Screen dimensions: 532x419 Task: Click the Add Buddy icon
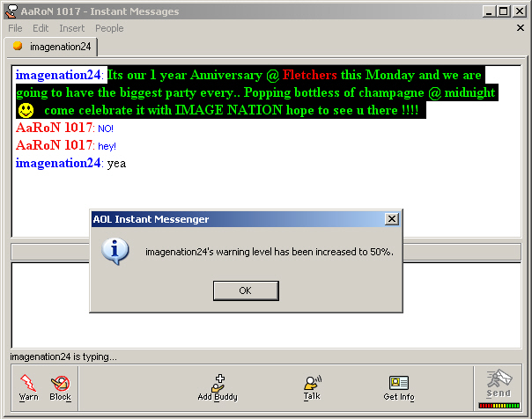coord(218,383)
